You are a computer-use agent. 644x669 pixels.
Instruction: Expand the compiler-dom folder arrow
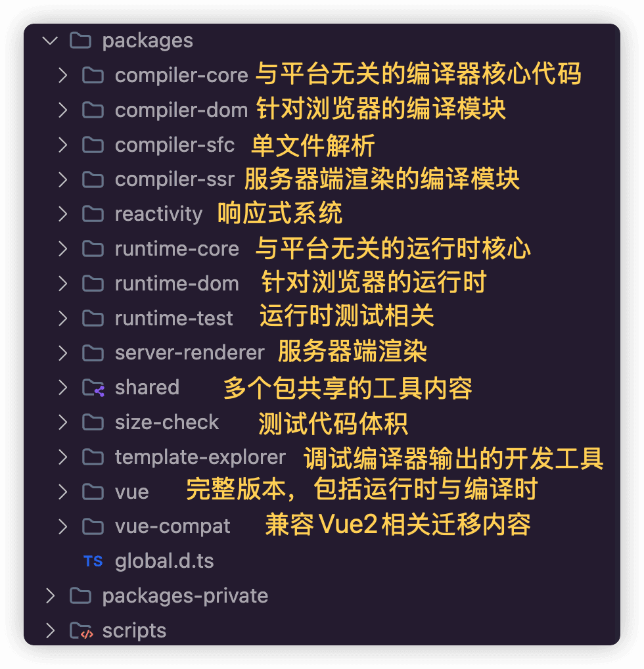(x=62, y=110)
